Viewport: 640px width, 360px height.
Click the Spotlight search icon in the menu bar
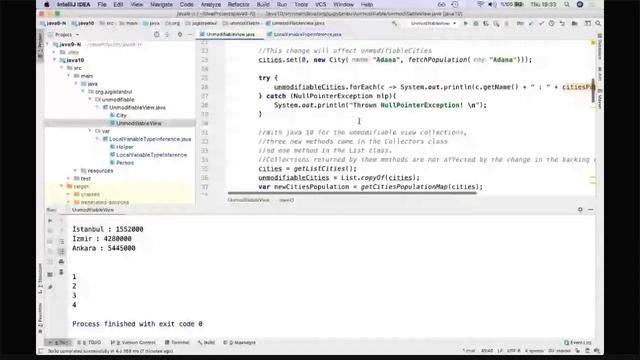(567, 4)
